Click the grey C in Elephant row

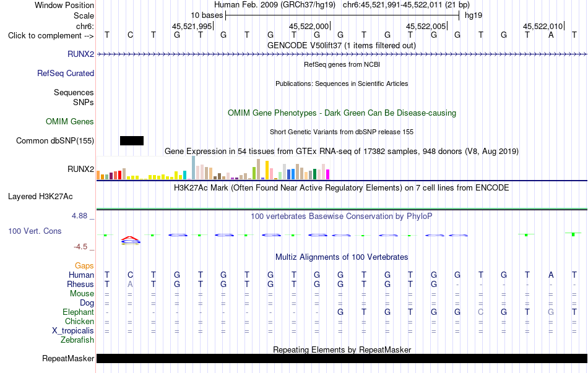coord(481,312)
